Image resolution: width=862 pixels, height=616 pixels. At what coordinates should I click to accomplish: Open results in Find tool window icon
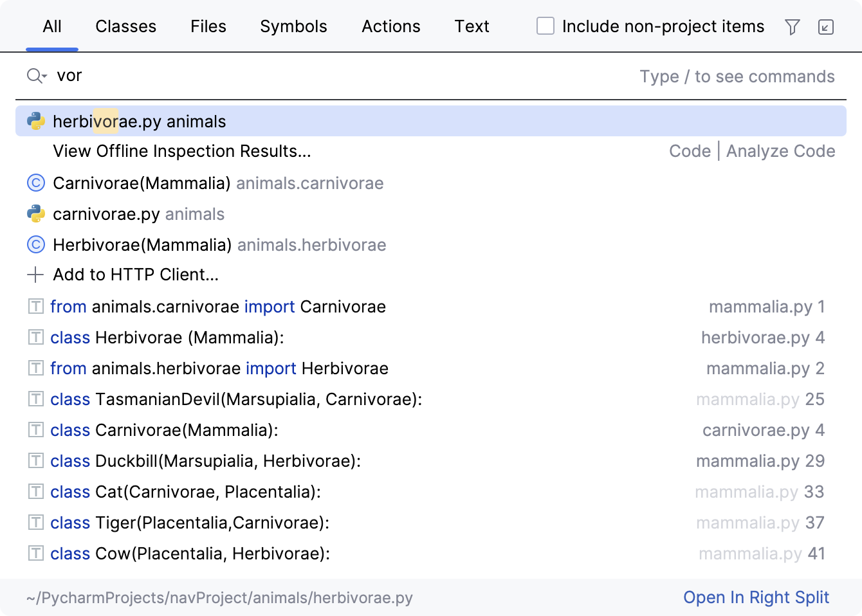(x=826, y=27)
